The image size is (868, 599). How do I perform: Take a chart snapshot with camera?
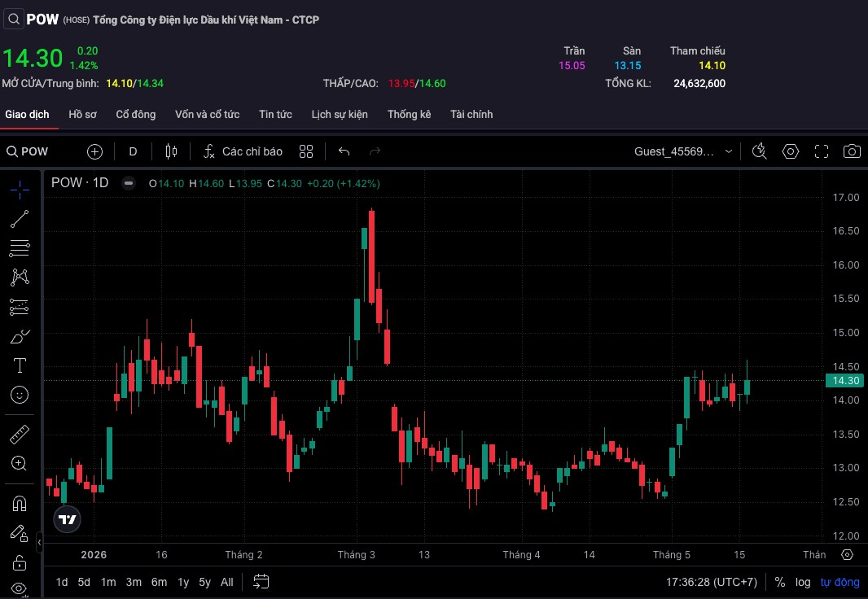pos(852,151)
